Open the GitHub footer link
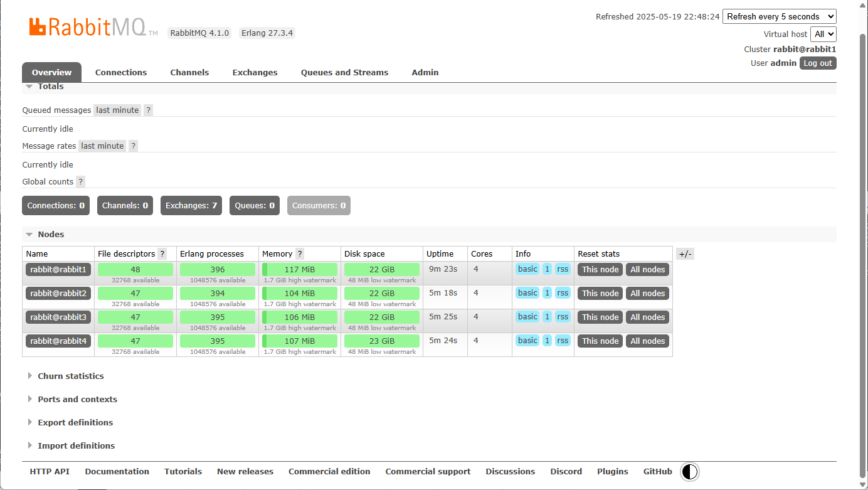The width and height of the screenshot is (868, 490). [x=658, y=472]
